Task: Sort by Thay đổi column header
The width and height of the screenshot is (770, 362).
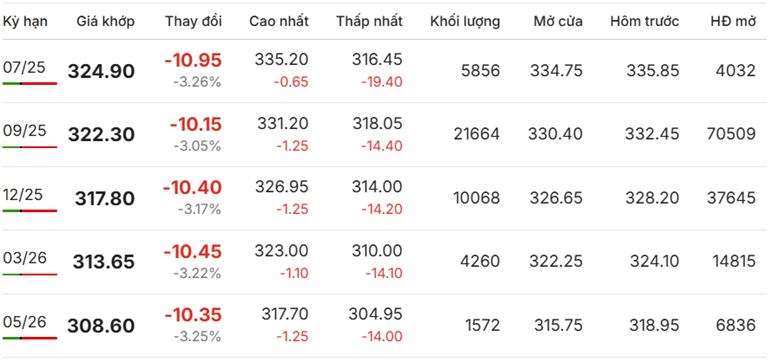Action: coord(193,21)
